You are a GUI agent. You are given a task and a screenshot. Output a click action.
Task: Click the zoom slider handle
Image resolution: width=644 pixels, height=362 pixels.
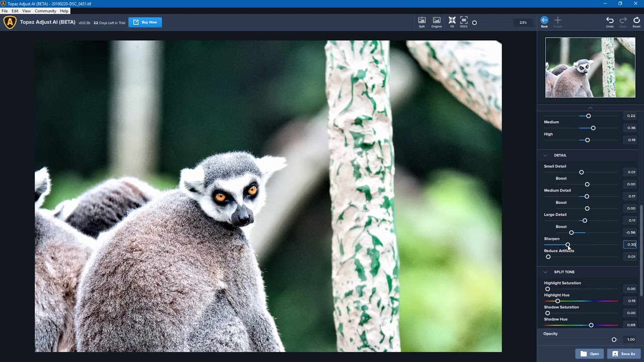pyautogui.click(x=474, y=23)
